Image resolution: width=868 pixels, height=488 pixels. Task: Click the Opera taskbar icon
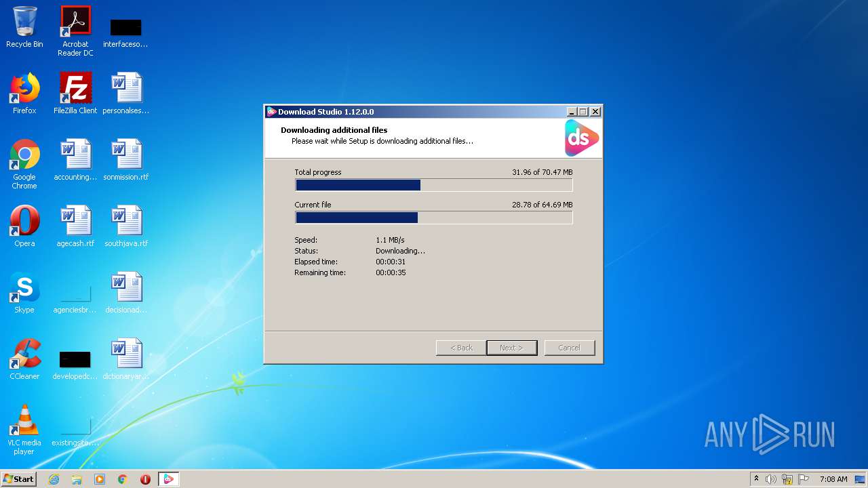145,479
